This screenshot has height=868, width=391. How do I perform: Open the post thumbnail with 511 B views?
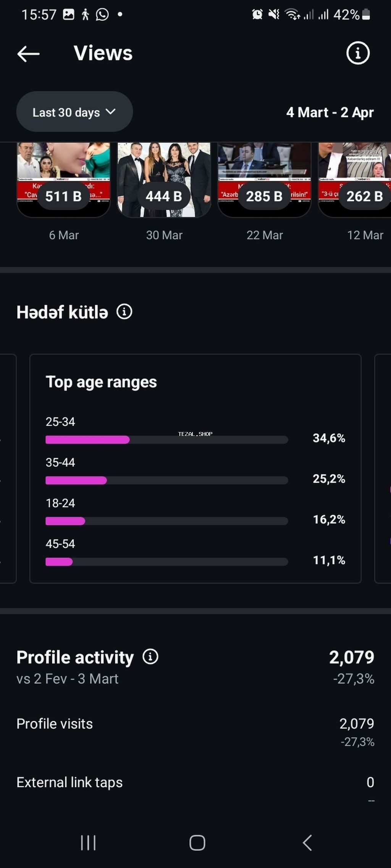click(x=64, y=179)
